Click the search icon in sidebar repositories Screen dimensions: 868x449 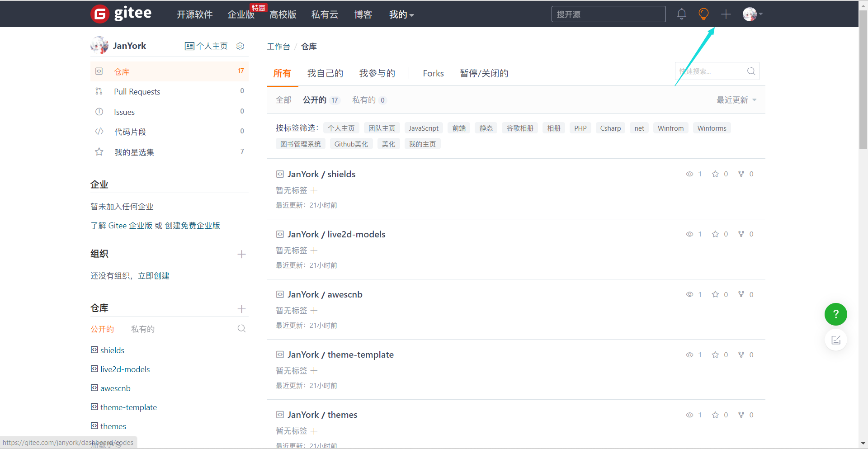pos(242,329)
